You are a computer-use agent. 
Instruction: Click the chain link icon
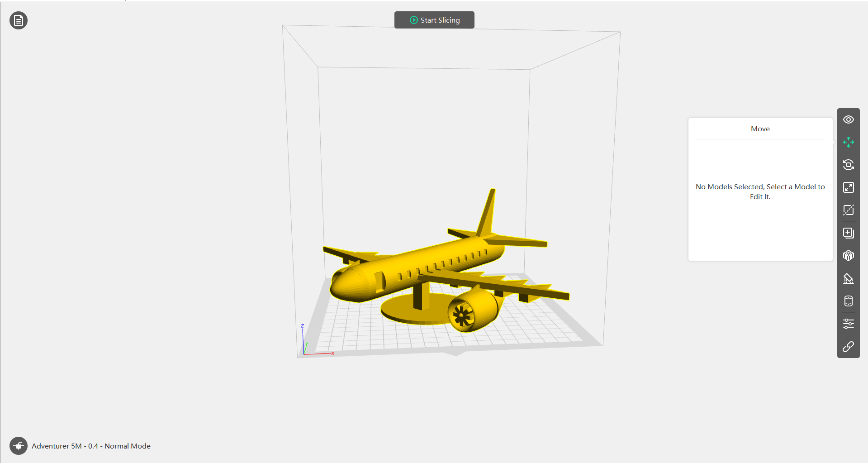coord(849,347)
